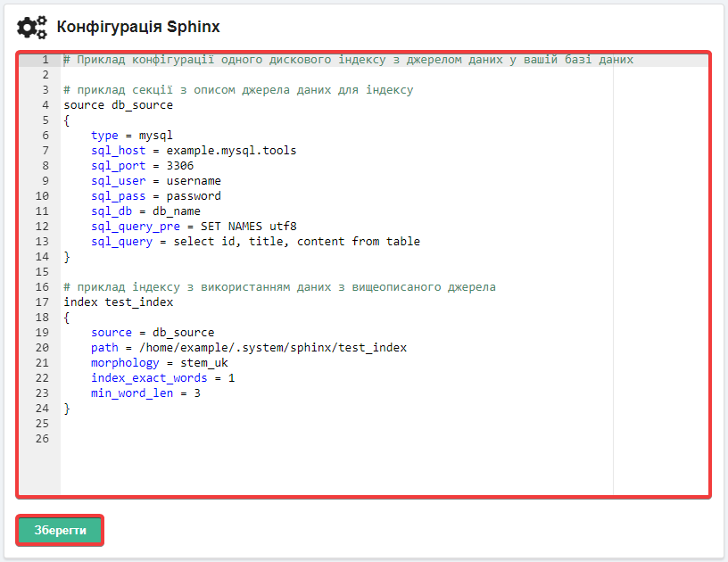Click line number 4 in the gutter
The height and width of the screenshot is (562, 728).
[45, 105]
